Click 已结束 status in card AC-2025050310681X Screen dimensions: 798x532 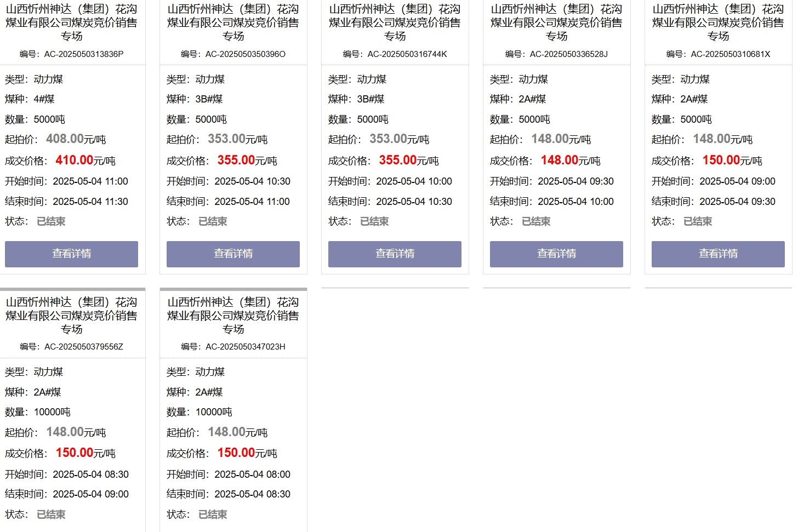(x=698, y=221)
